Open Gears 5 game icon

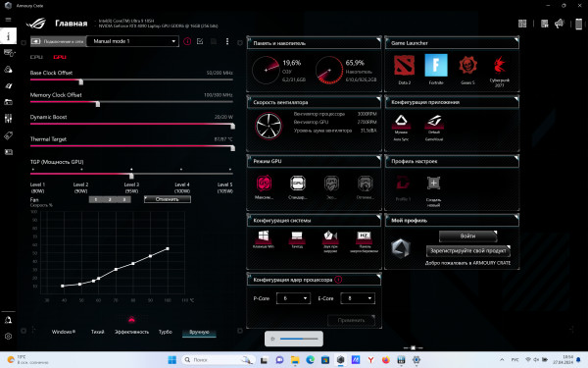(x=467, y=66)
